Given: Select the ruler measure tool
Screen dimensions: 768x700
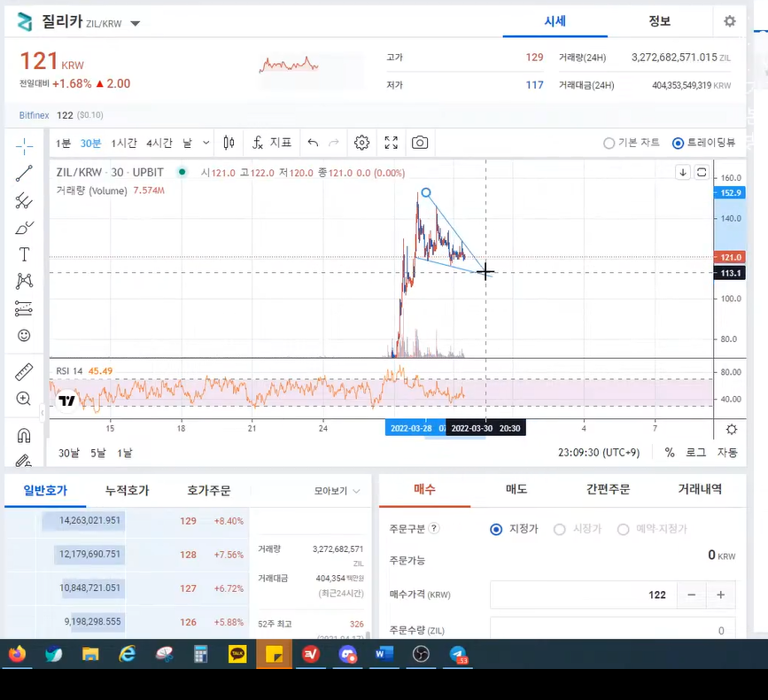Looking at the screenshot, I should click(x=24, y=372).
